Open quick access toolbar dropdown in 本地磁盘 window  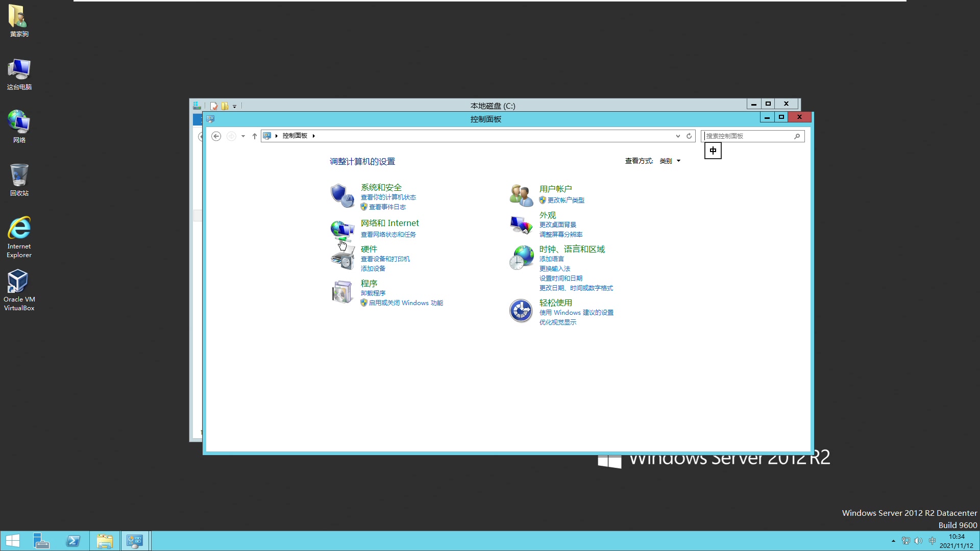pyautogui.click(x=235, y=107)
